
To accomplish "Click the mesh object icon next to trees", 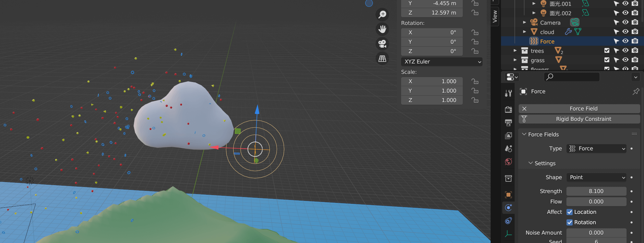I will tap(558, 51).
